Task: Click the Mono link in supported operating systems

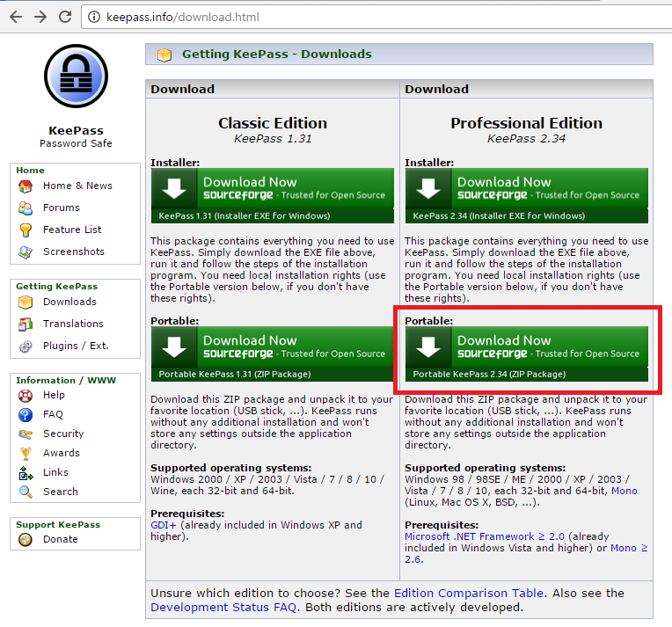Action: pos(624,491)
